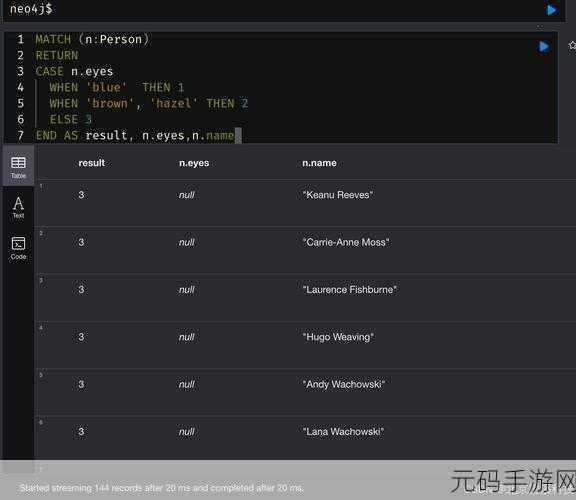Switch to Code result view
Image resolution: width=576 pixels, height=500 pixels.
point(18,248)
